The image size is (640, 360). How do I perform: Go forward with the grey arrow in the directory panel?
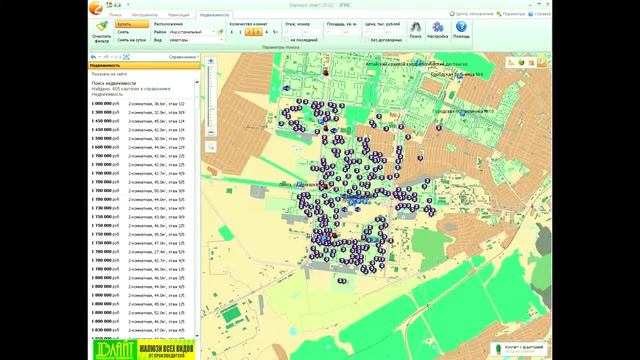click(106, 57)
